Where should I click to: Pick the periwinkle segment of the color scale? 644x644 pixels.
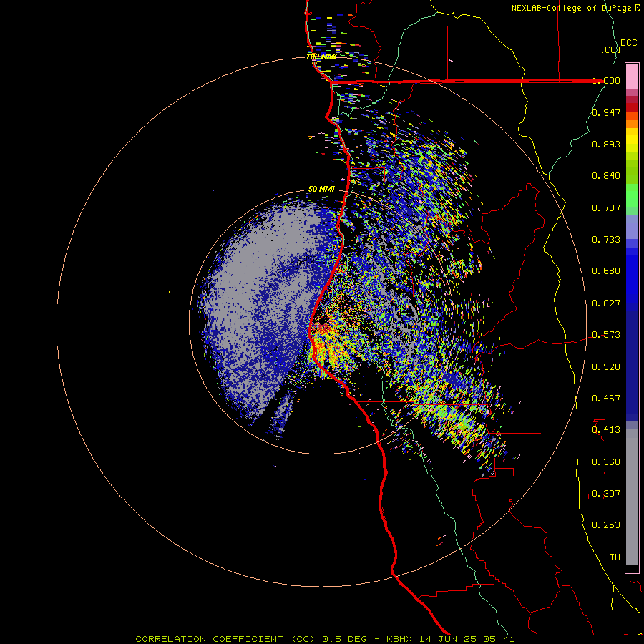pos(632,227)
